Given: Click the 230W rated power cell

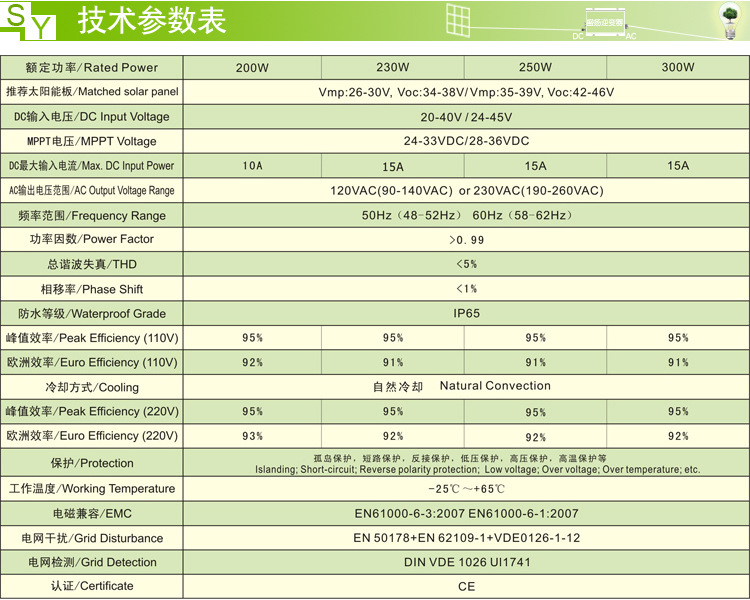Looking at the screenshot, I should (393, 67).
